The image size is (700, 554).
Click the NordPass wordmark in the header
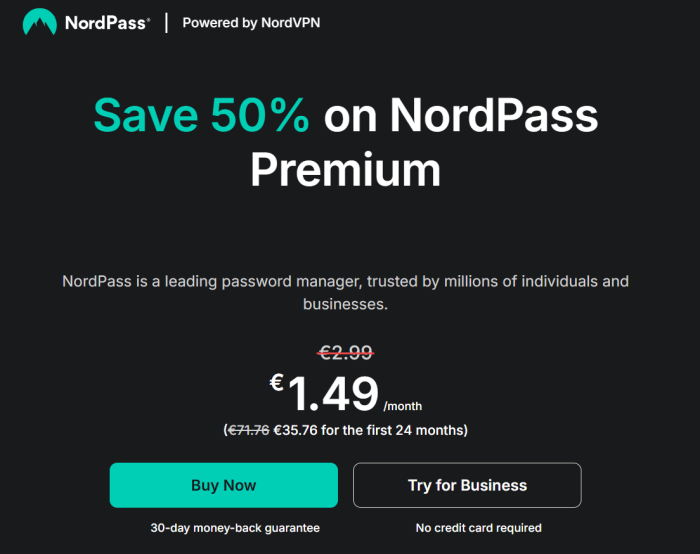105,23
